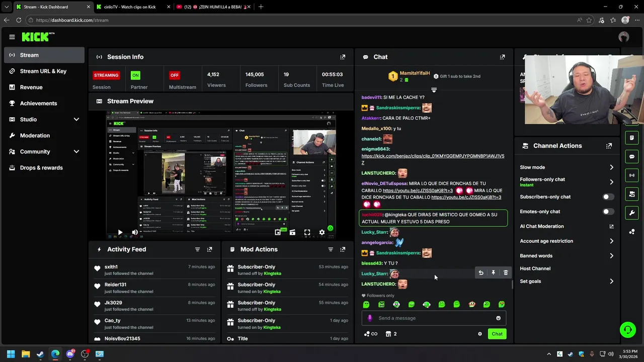Open File Explorer from taskbar
This screenshot has width=644, height=362.
(x=26, y=354)
